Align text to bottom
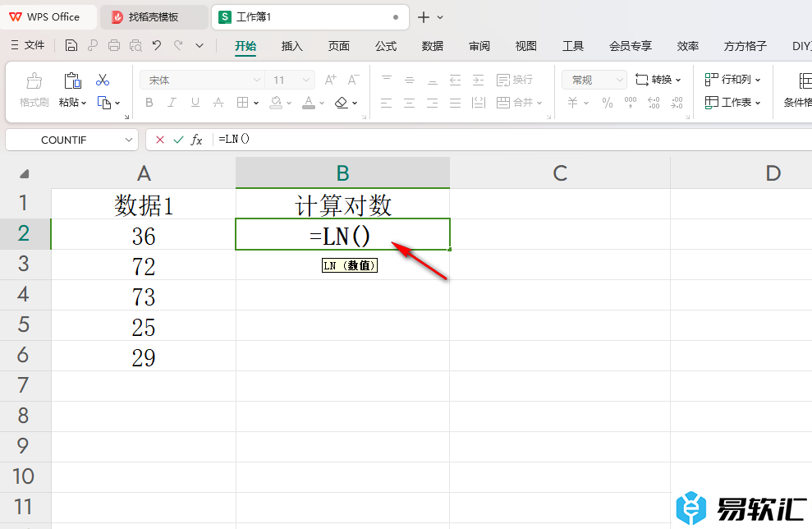812x529 pixels. point(433,80)
